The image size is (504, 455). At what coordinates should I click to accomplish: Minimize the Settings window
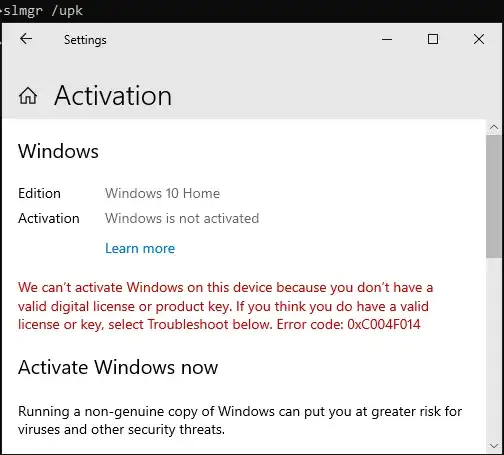[x=387, y=39]
